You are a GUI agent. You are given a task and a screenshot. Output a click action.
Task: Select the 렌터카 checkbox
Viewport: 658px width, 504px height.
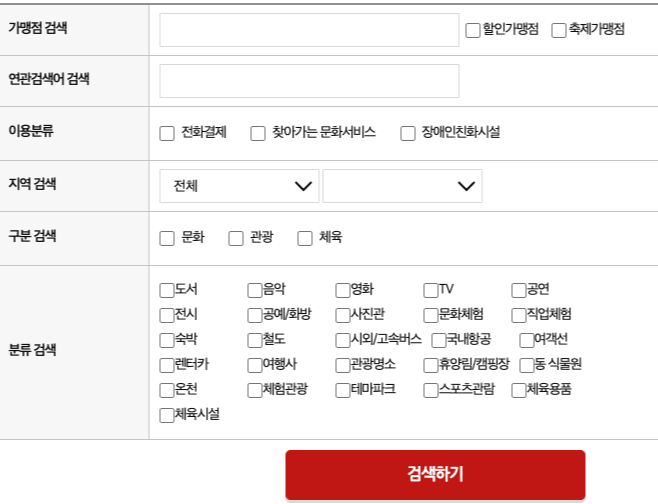coord(167,366)
